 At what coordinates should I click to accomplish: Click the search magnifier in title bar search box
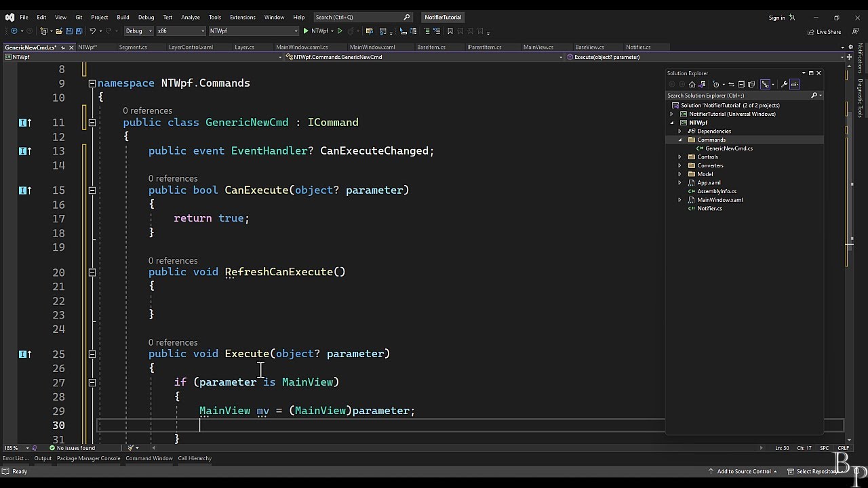407,17
